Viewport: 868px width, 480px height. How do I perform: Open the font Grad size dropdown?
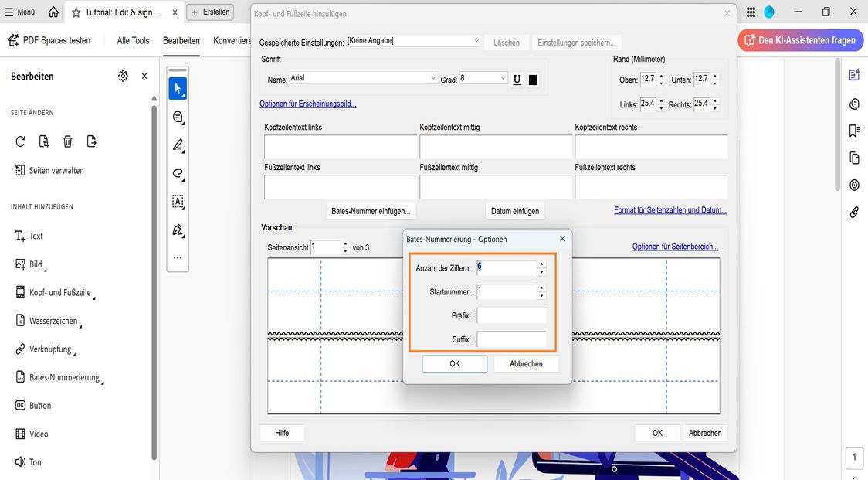point(483,78)
